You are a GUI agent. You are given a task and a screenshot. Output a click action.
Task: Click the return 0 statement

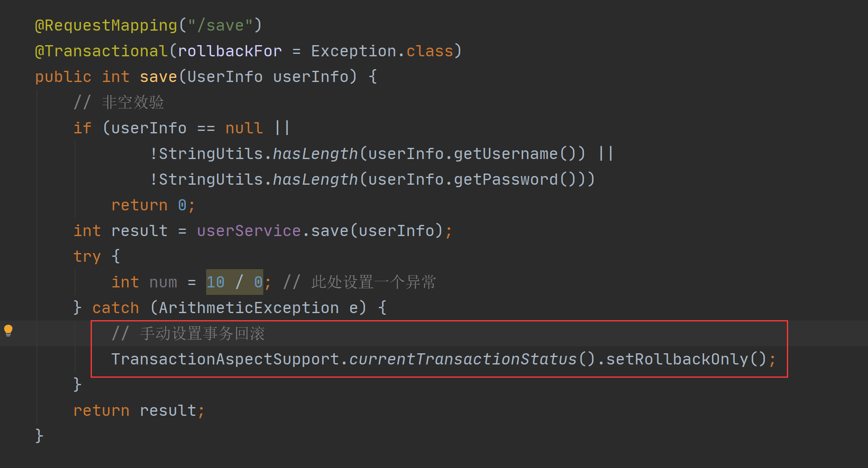click(x=153, y=205)
